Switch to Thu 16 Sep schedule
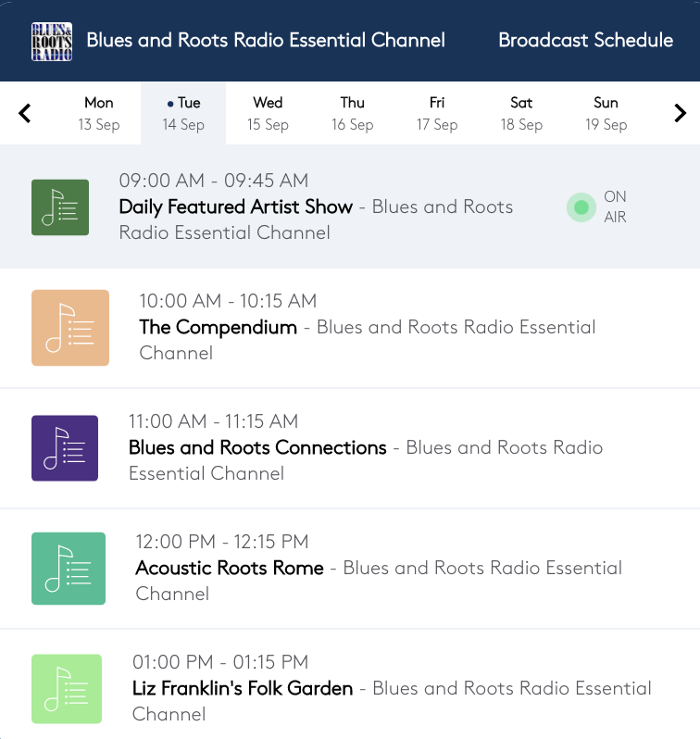The height and width of the screenshot is (739, 700). tap(353, 114)
